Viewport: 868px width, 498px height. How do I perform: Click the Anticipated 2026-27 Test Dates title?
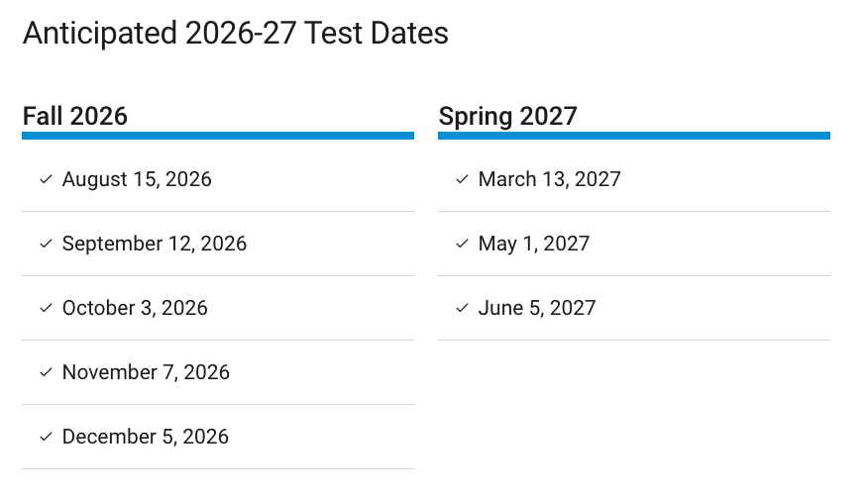coord(236,34)
